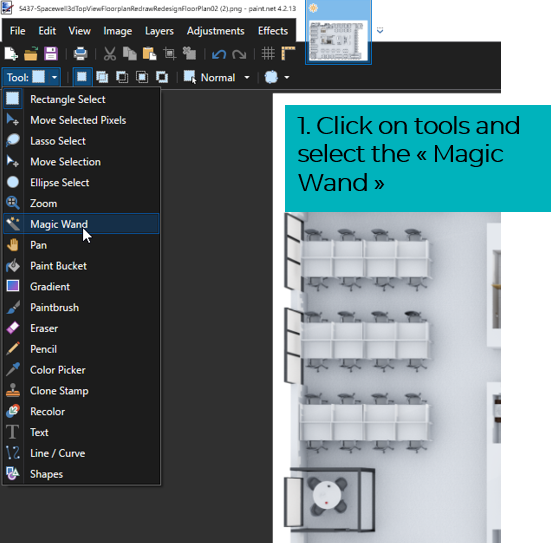The image size is (555, 543).
Task: Choose the Ellipse Select tool
Action: click(81, 183)
